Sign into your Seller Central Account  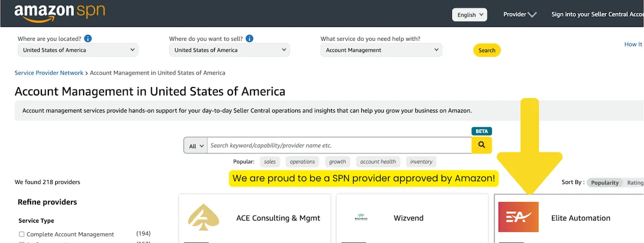tap(597, 14)
